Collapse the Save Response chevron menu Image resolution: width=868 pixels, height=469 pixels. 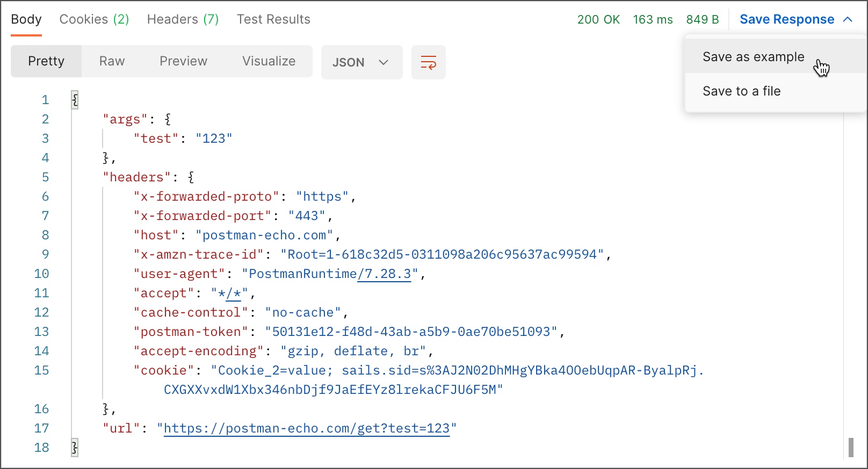click(x=848, y=19)
